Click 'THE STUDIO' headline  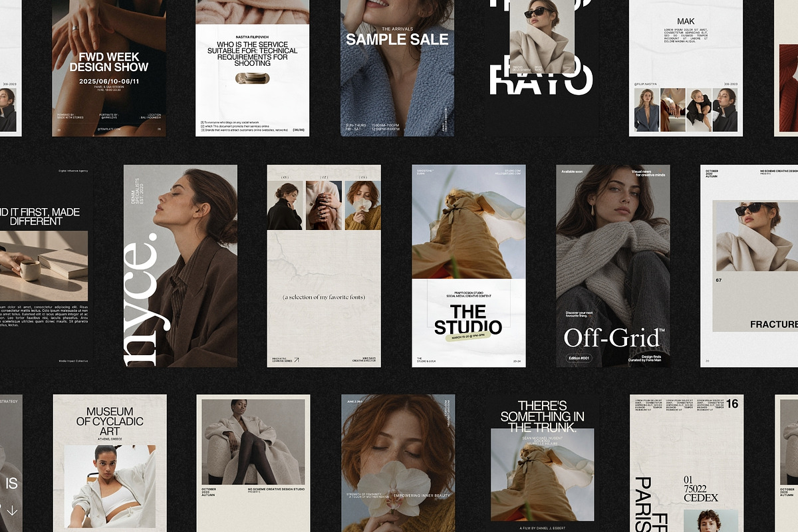pyautogui.click(x=468, y=319)
